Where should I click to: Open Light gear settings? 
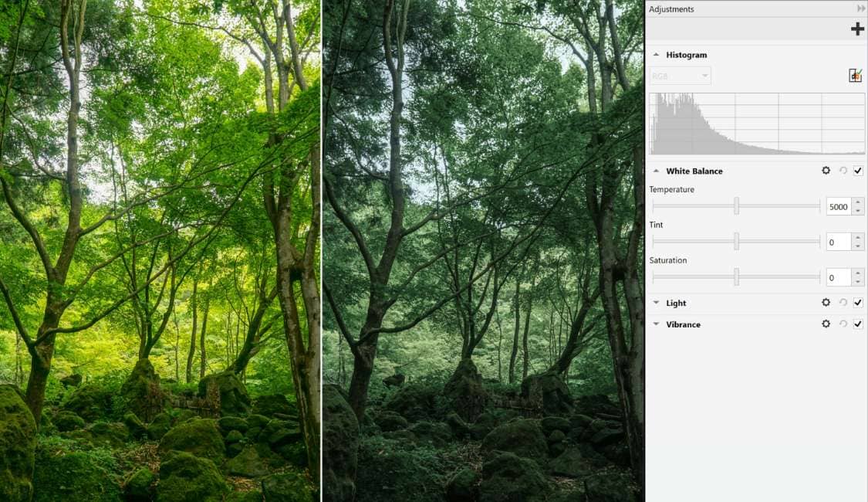826,303
